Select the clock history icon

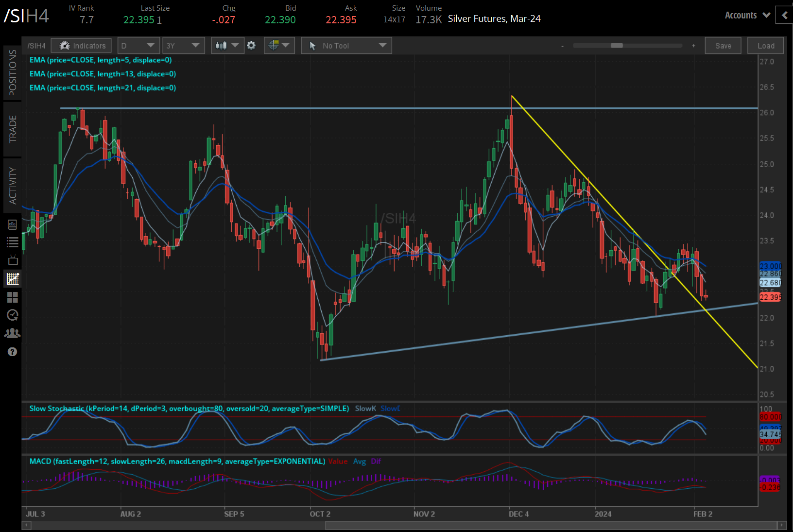tap(12, 315)
